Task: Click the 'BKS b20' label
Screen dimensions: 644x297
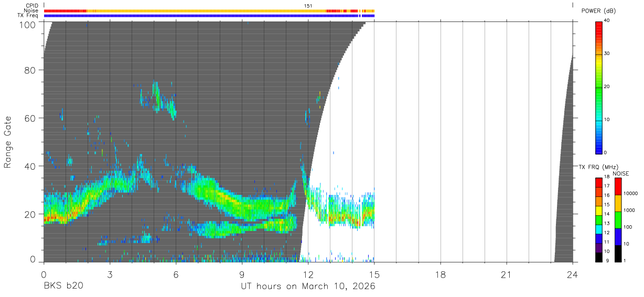Action: 63,287
